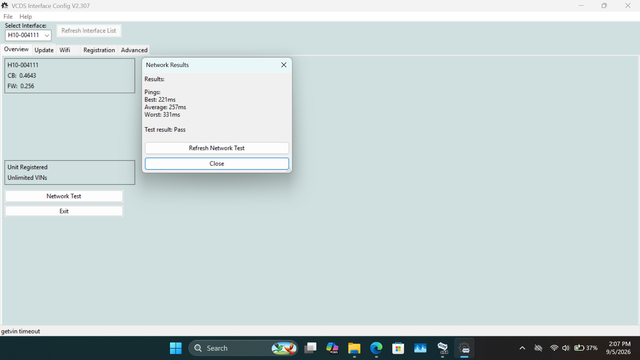Click the Network Test button

tap(64, 196)
